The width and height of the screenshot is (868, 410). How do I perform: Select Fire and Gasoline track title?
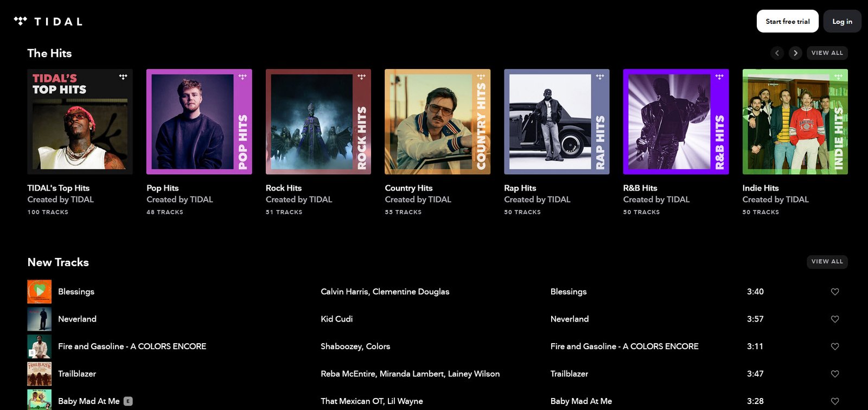(x=132, y=346)
